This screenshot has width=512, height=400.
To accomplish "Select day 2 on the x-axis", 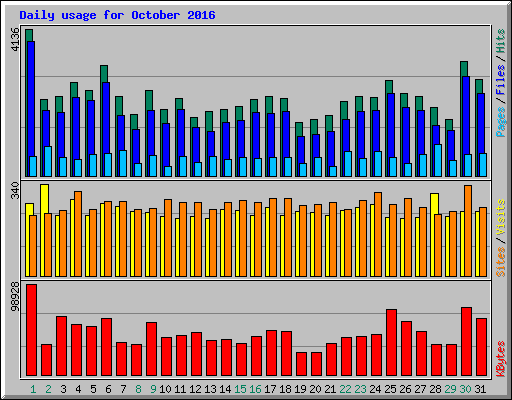I will (x=48, y=389).
